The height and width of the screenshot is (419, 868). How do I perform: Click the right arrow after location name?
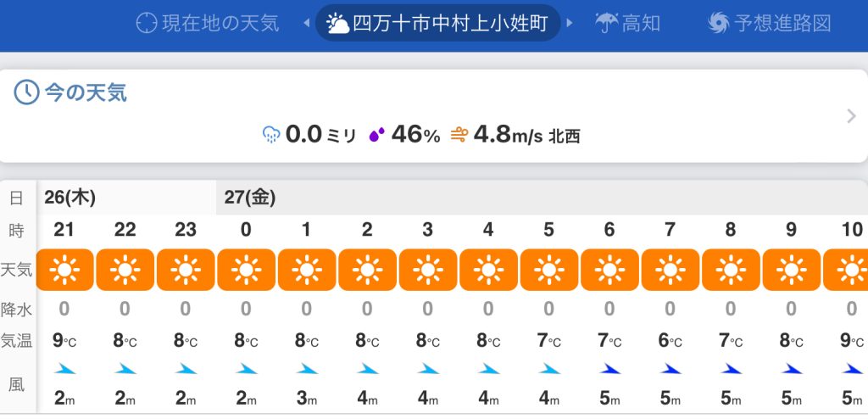(570, 23)
